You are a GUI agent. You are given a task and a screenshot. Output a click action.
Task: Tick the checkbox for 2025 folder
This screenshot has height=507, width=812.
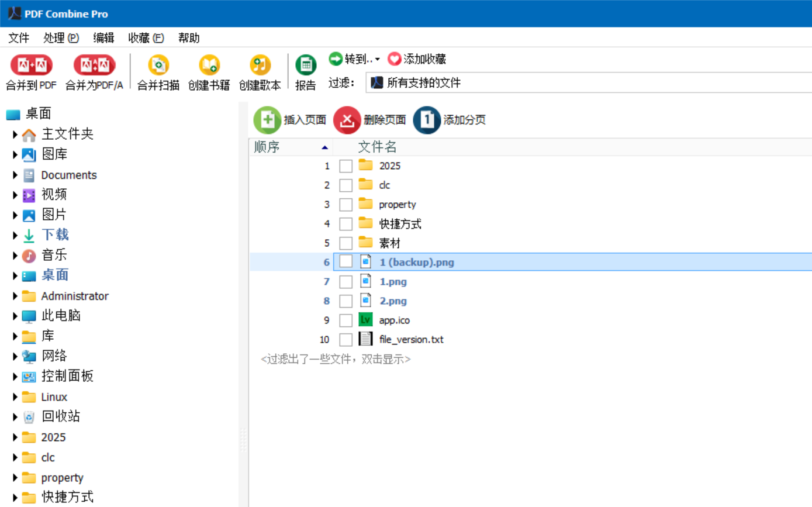click(345, 165)
